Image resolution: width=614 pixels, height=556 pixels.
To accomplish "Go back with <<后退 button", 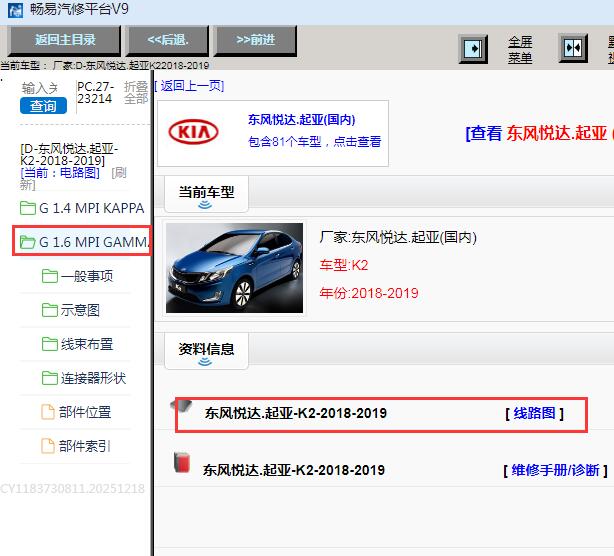I will point(168,40).
